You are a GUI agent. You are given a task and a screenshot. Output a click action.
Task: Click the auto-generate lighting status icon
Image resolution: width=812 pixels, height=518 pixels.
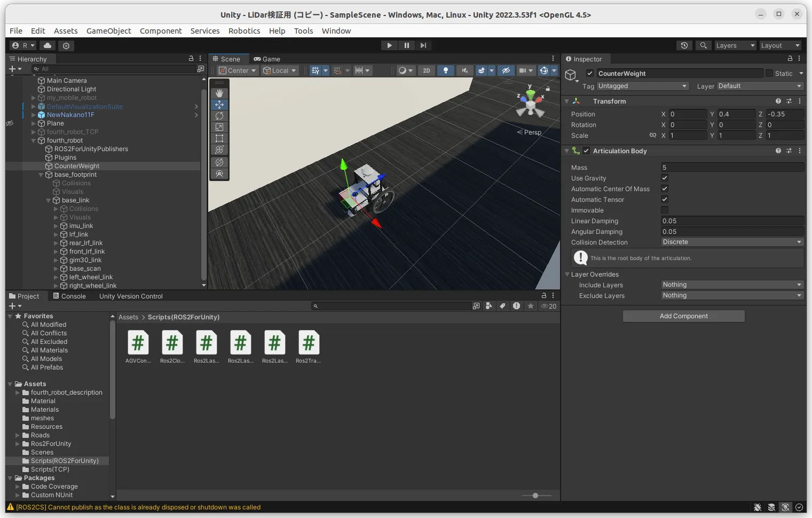coord(785,507)
